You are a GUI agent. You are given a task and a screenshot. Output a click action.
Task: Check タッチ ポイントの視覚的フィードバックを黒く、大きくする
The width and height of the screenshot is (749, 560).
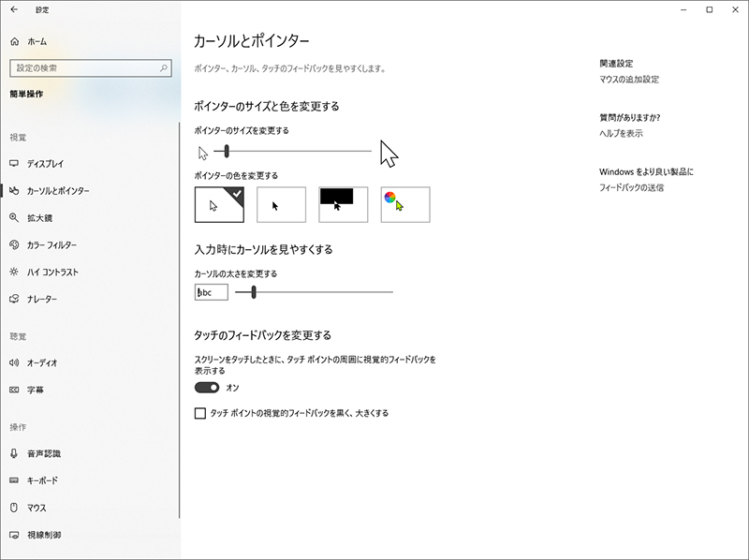coord(200,413)
